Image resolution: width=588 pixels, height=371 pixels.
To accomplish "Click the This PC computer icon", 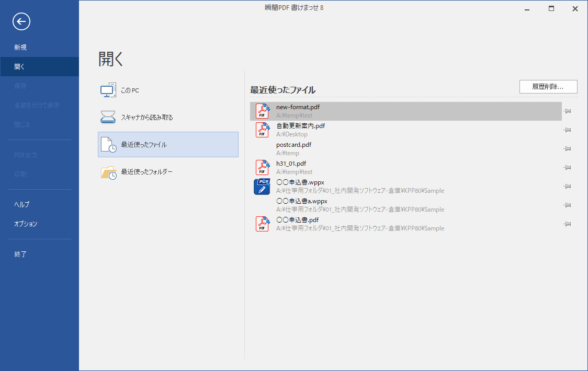I will 108,90.
